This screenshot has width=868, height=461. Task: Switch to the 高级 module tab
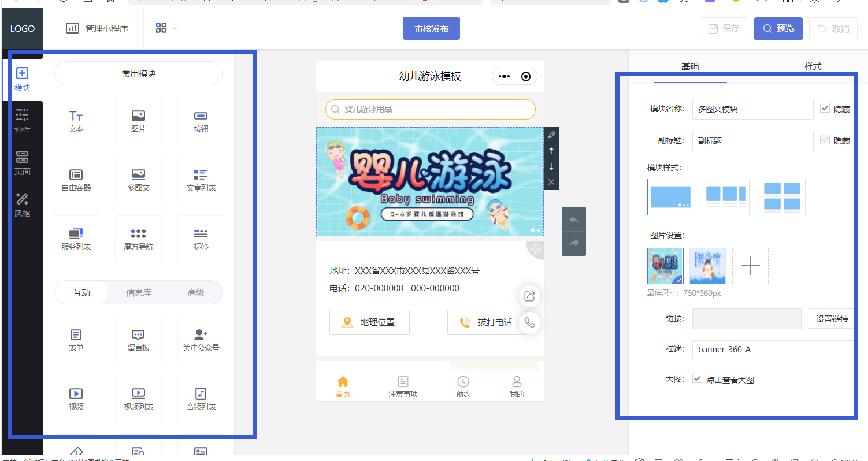pyautogui.click(x=196, y=292)
